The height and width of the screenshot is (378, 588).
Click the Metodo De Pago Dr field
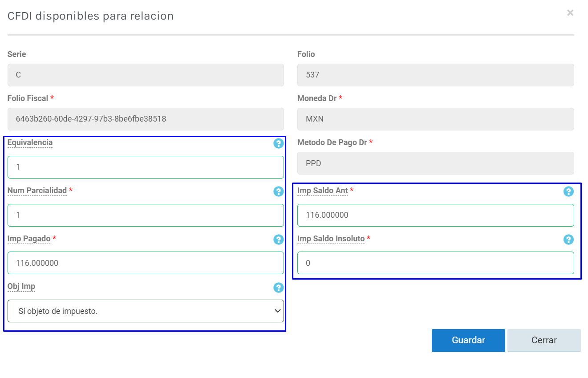(435, 163)
